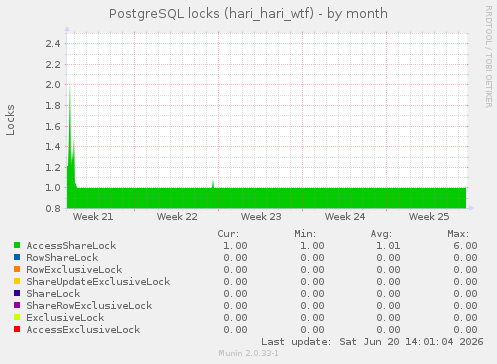Click AccessShareLock Cur value 1.00
The image size is (497, 364).
235,246
